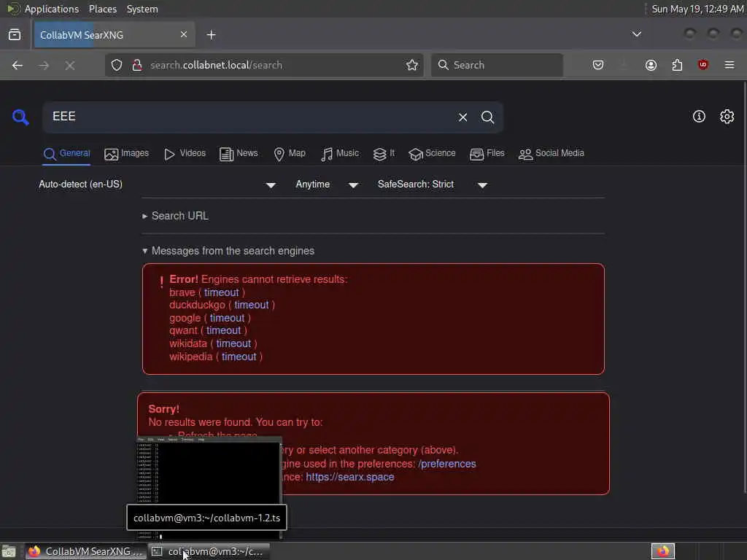Screen dimensions: 747x560
Task: Follow the /preferences link
Action: click(x=447, y=464)
